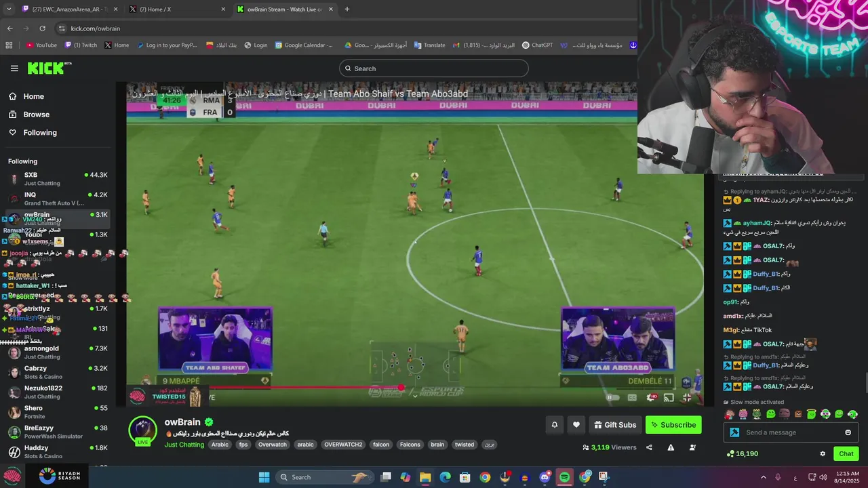This screenshot has height=488, width=868.
Task: Open the emoji picker in message box
Action: tap(848, 432)
